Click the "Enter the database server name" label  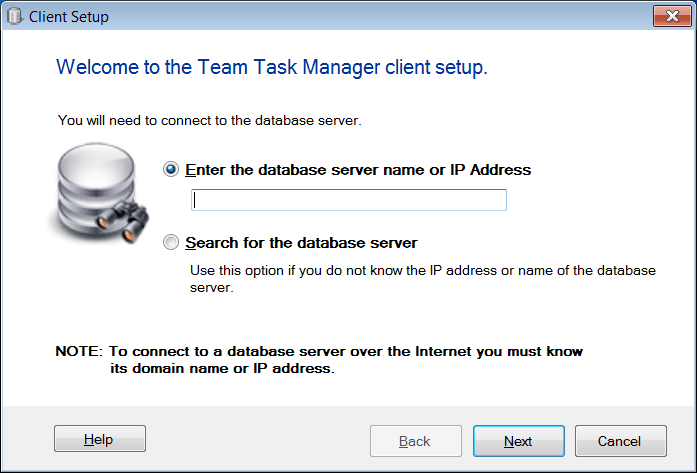click(x=358, y=170)
